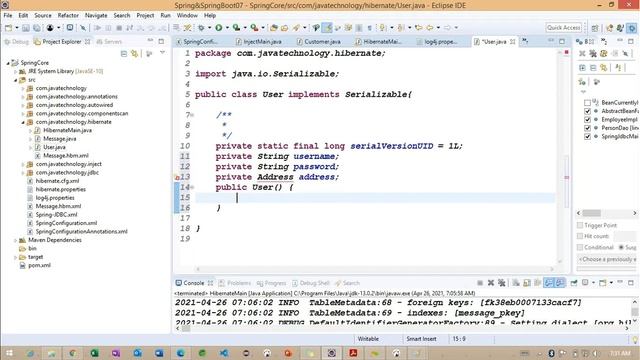This screenshot has width=640, height=360.
Task: Select hibernate.cfg.xml in project tree
Action: tap(57, 181)
